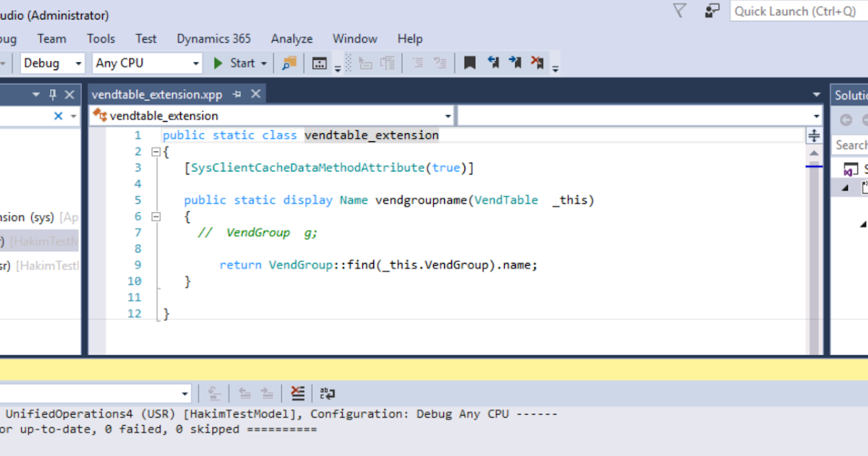Image resolution: width=868 pixels, height=456 pixels.
Task: Clear all output window text
Action: [x=297, y=393]
